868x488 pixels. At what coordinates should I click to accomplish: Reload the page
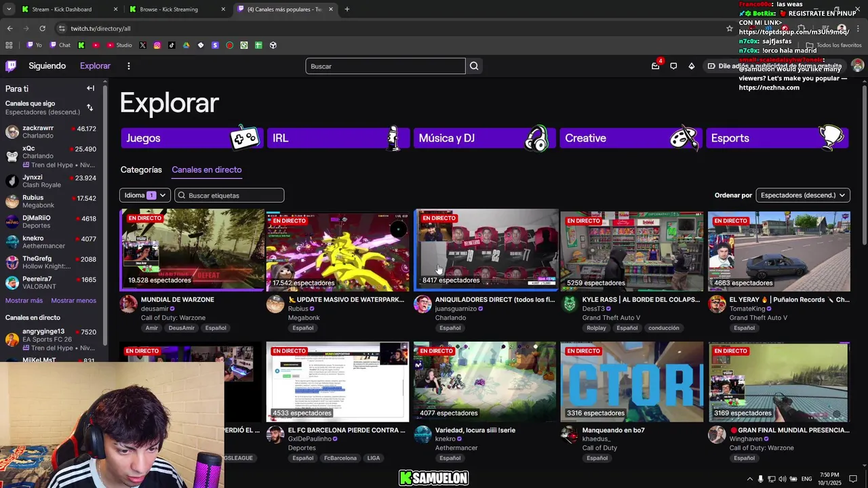coord(42,28)
